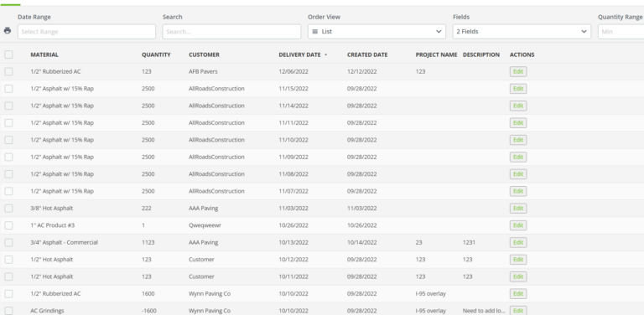Edit the AC Grindings order
The height and width of the screenshot is (315, 644).
point(518,311)
